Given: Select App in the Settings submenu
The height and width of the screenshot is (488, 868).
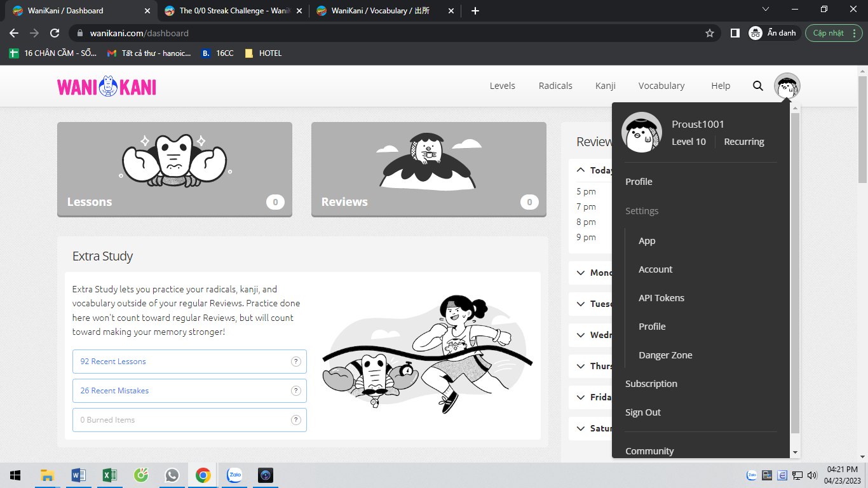Looking at the screenshot, I should [647, 241].
